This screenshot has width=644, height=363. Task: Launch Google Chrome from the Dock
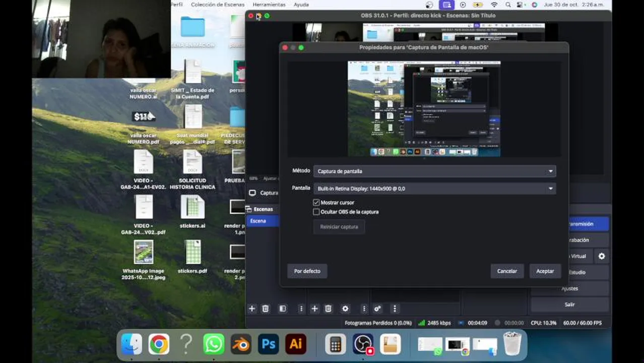pos(159,344)
